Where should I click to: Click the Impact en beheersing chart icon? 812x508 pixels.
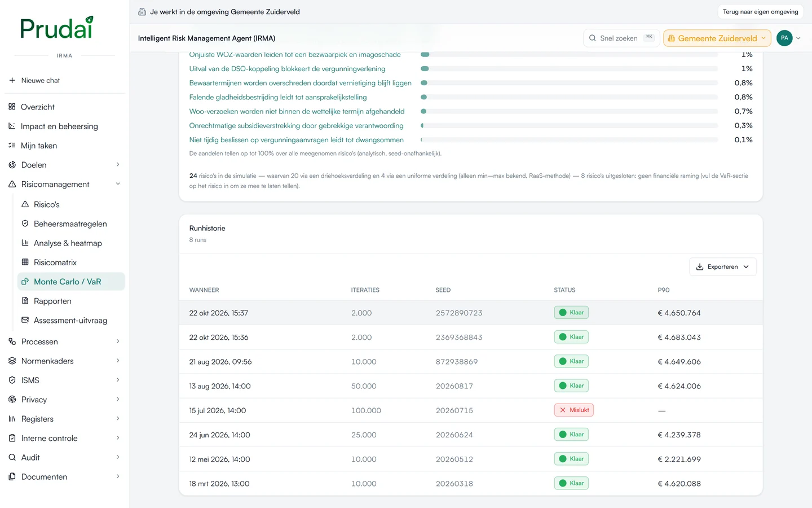12,126
